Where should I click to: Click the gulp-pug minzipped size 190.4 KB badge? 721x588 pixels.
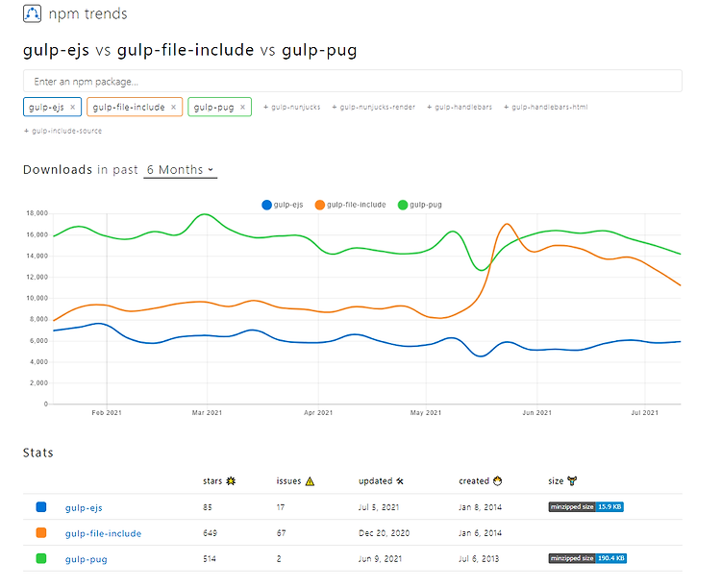(x=587, y=558)
